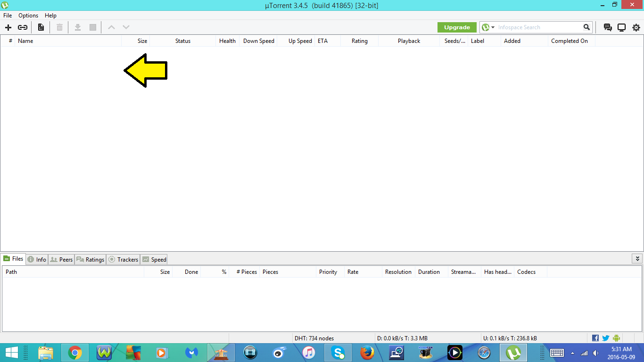Image resolution: width=644 pixels, height=362 pixels.
Task: Open the touch keyboard tray icon
Action: (557, 353)
